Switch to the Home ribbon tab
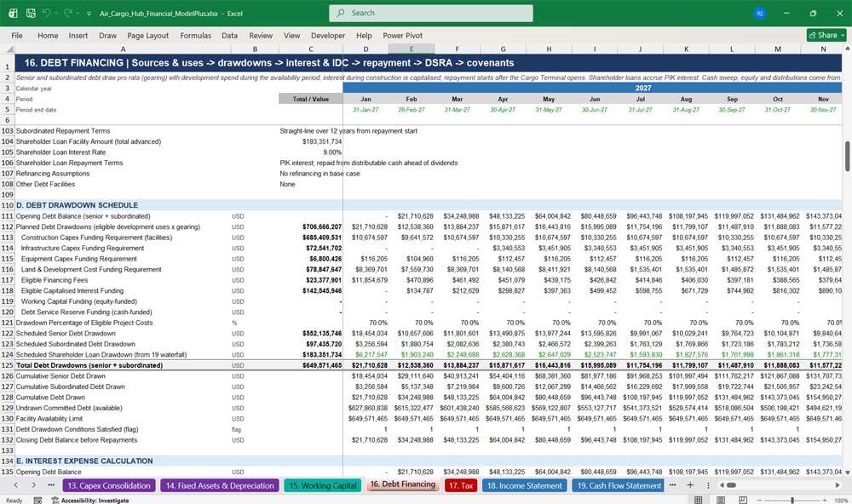The width and height of the screenshot is (852, 504). click(48, 35)
